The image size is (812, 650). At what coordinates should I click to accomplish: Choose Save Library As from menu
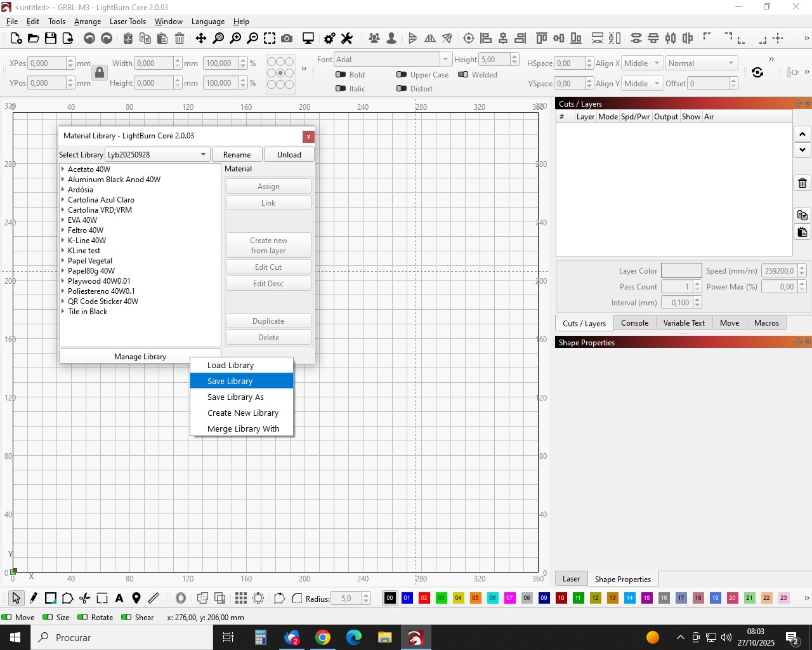235,397
